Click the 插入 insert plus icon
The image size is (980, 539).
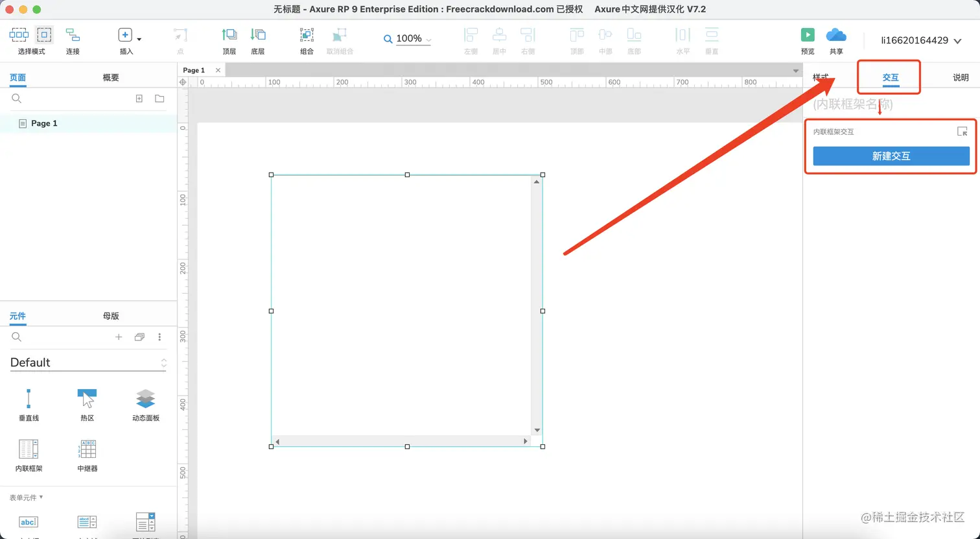click(x=125, y=35)
